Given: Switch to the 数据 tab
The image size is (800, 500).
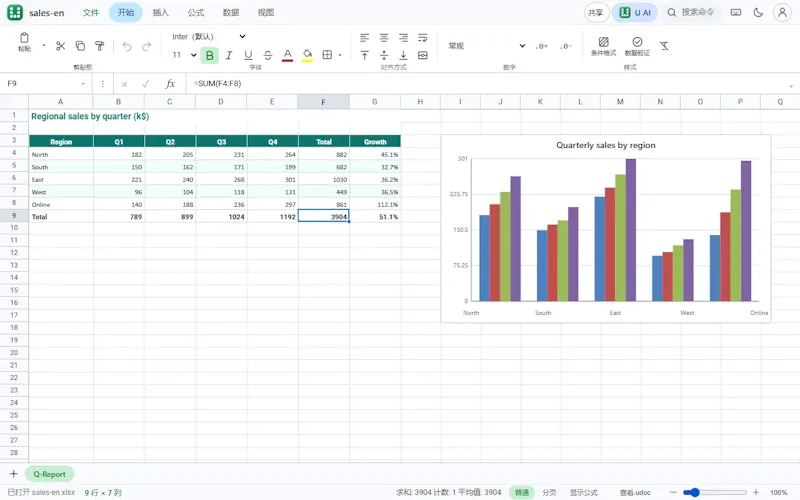Looking at the screenshot, I should point(231,12).
